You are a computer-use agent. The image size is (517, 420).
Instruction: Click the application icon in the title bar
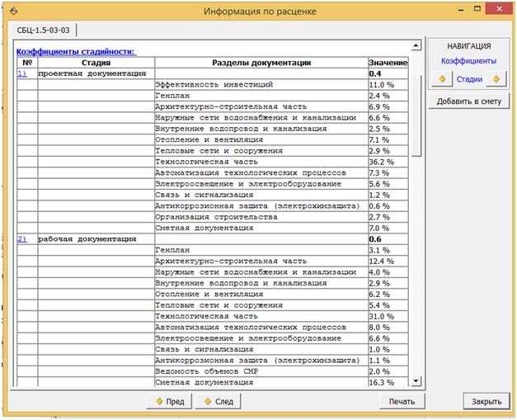[11, 10]
